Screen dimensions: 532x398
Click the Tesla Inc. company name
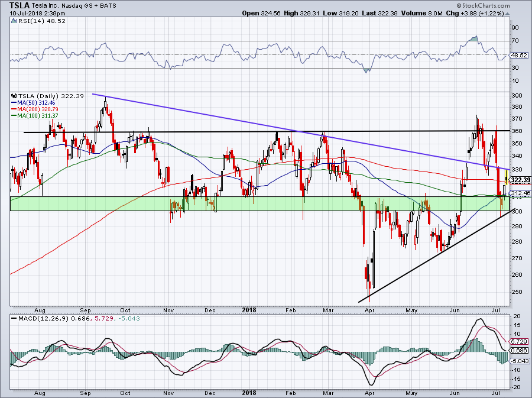(x=46, y=6)
